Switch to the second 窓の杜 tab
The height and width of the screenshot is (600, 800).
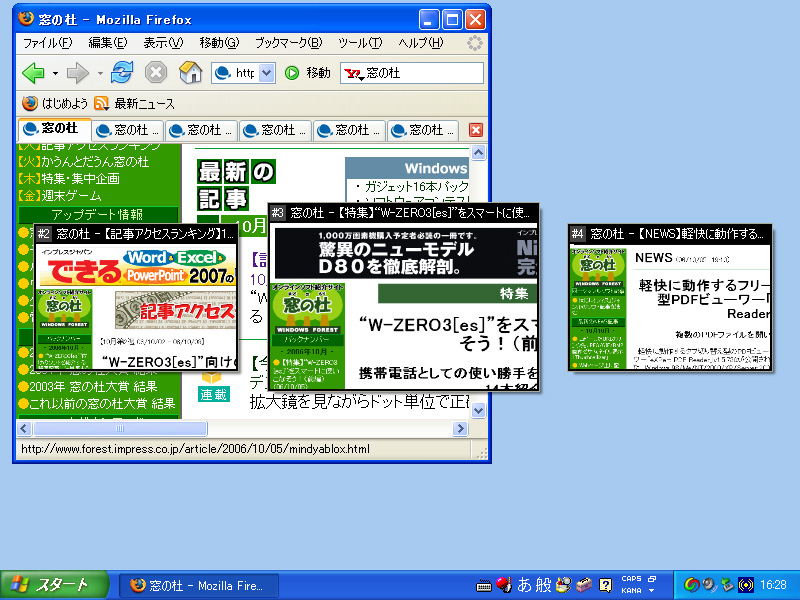pyautogui.click(x=128, y=131)
